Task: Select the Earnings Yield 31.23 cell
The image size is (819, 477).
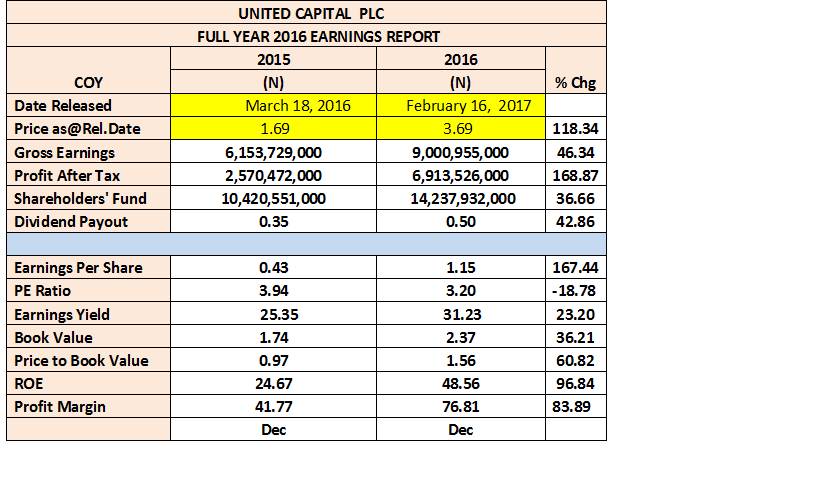Action: (x=461, y=314)
